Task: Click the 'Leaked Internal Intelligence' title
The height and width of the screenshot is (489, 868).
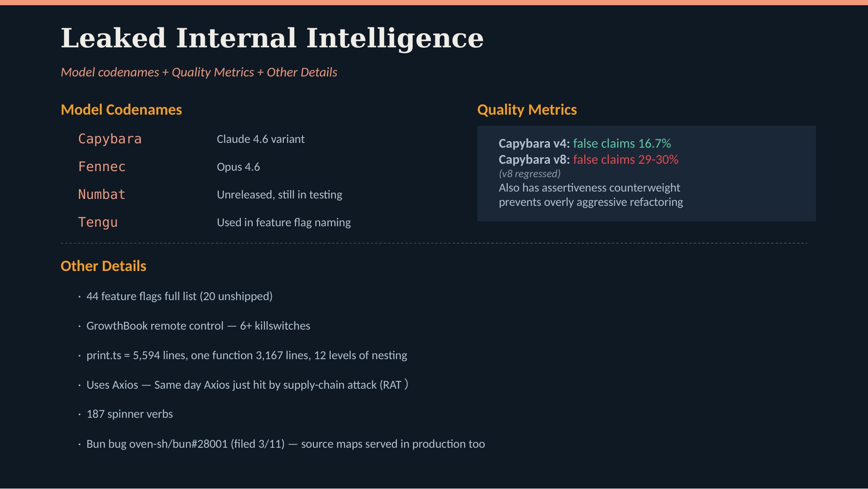Action: coord(272,39)
